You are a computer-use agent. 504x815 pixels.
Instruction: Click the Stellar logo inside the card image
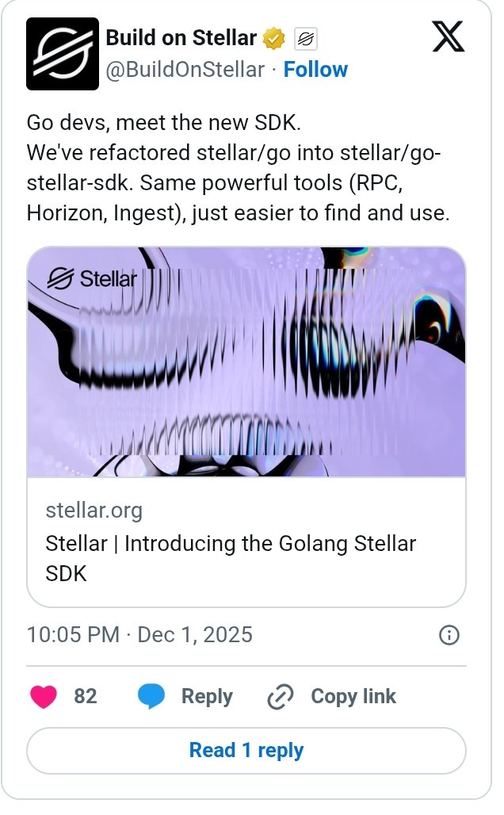tap(92, 278)
